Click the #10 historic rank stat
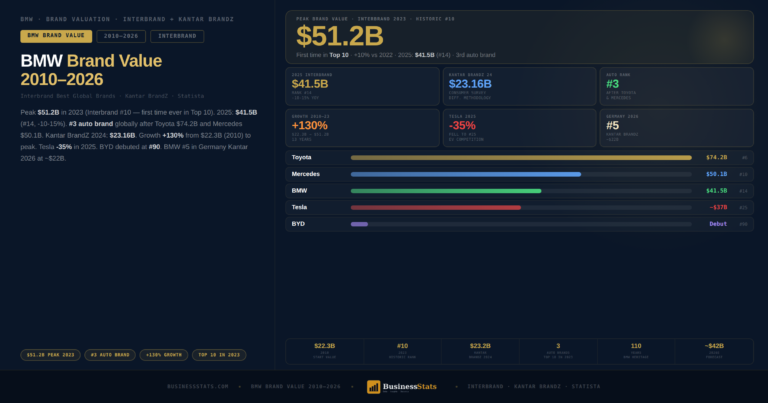The height and width of the screenshot is (403, 768). (x=402, y=351)
